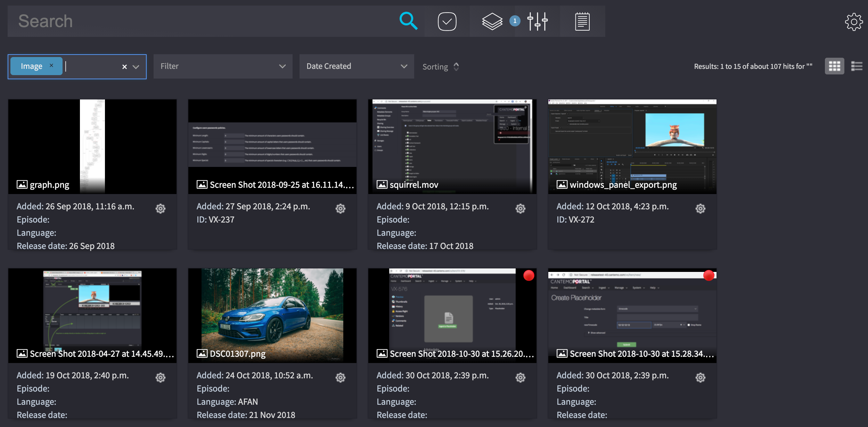Click image type icon beside graph.png

click(22, 184)
